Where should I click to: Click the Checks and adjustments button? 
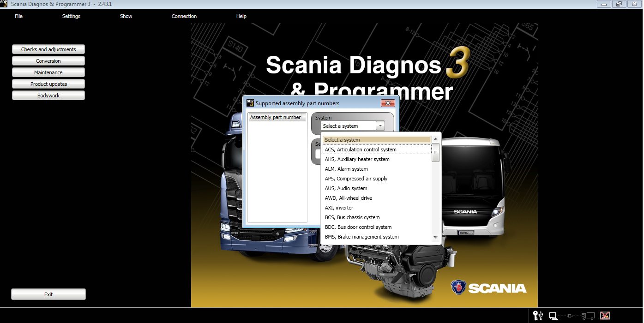48,49
